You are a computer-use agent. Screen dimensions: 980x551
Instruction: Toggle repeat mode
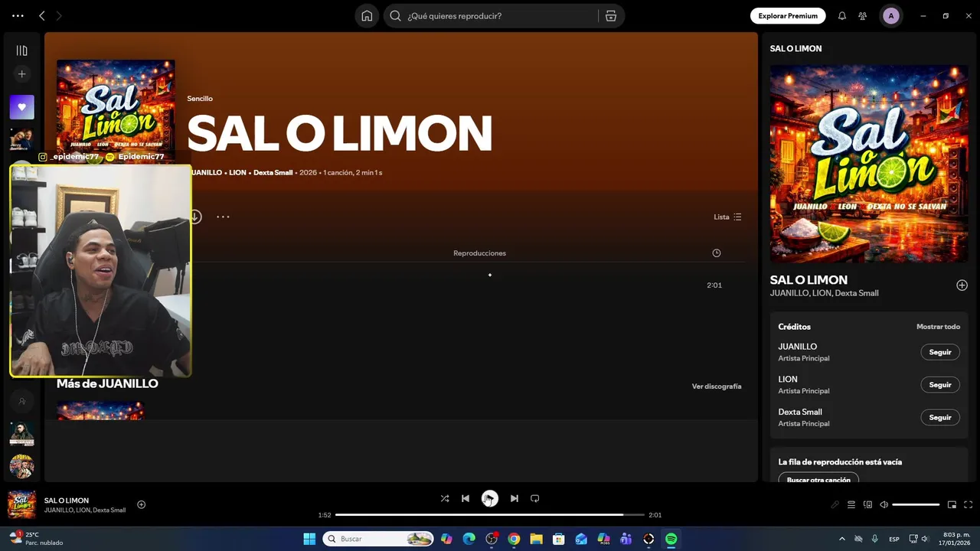click(x=535, y=498)
